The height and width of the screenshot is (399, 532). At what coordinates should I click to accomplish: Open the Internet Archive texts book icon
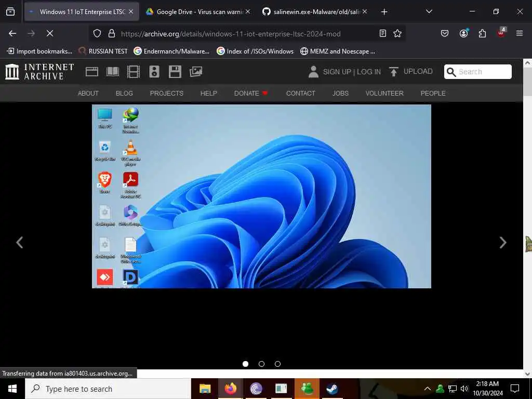click(x=113, y=72)
